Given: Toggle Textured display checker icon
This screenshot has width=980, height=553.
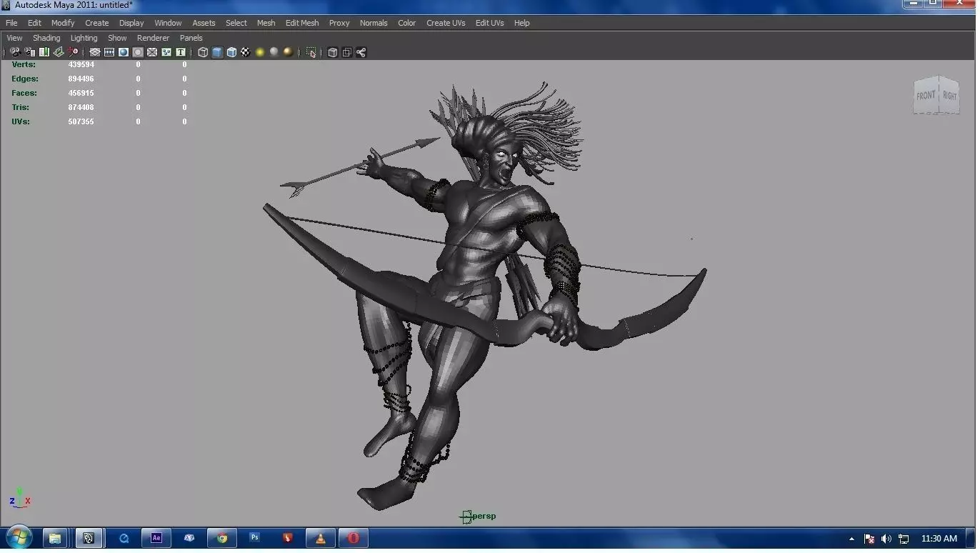Looking at the screenshot, I should coord(246,52).
